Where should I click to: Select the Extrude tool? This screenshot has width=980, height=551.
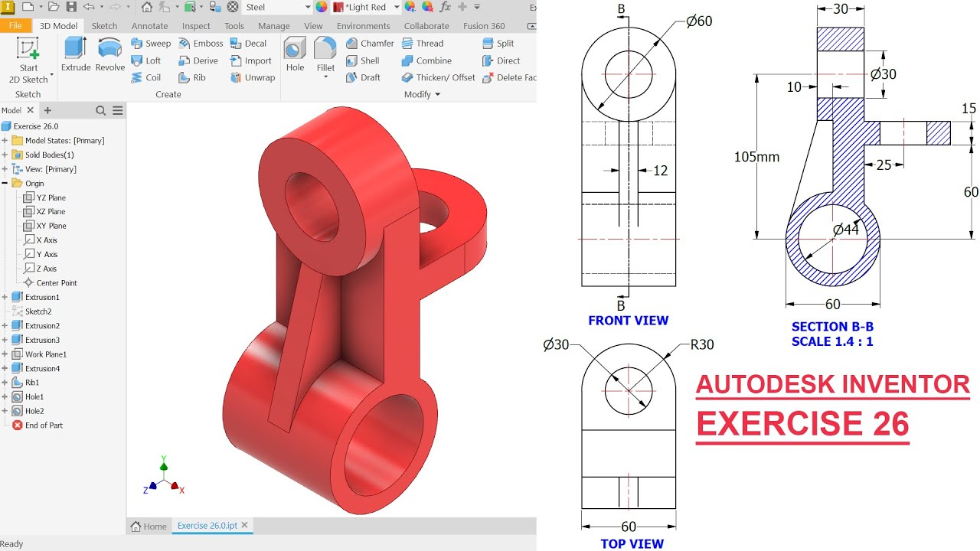pos(76,55)
